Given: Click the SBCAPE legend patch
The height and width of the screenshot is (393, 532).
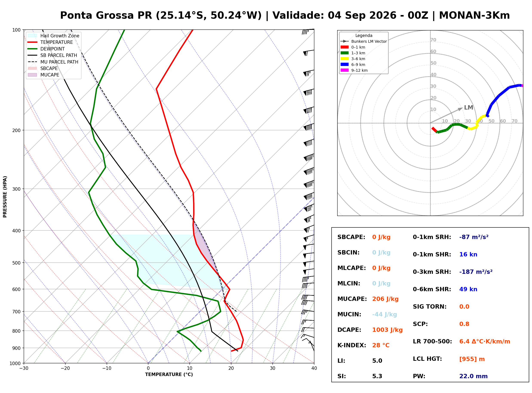Looking at the screenshot, I should tap(32, 68).
